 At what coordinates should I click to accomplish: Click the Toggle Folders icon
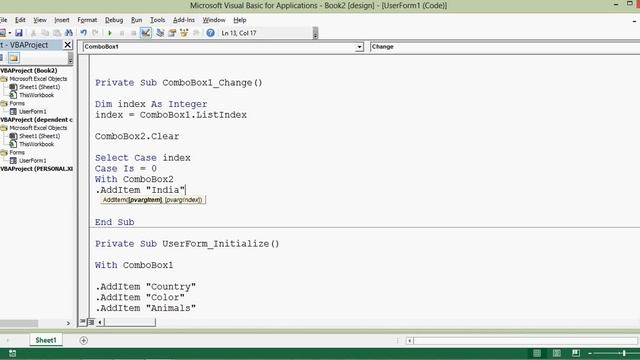coord(13,58)
